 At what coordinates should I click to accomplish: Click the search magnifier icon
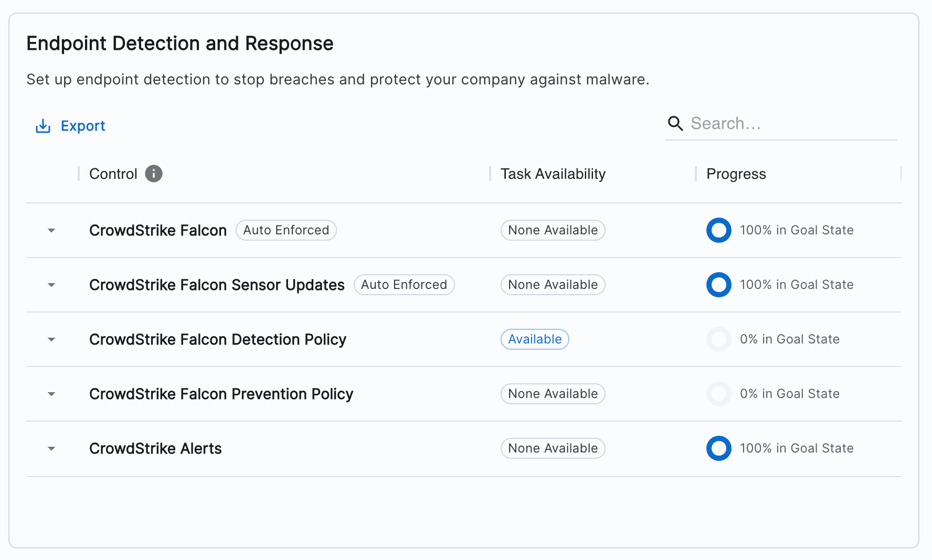tap(675, 124)
